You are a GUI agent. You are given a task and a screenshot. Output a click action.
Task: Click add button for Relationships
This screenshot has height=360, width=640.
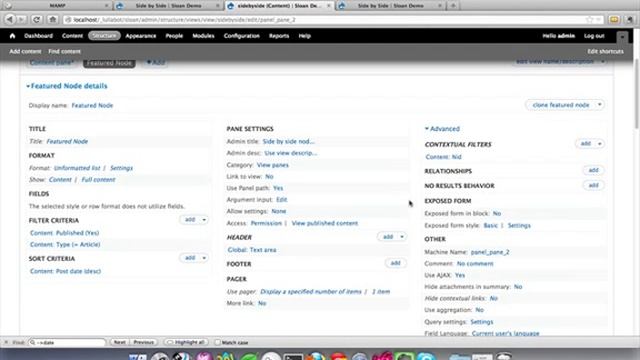point(593,170)
